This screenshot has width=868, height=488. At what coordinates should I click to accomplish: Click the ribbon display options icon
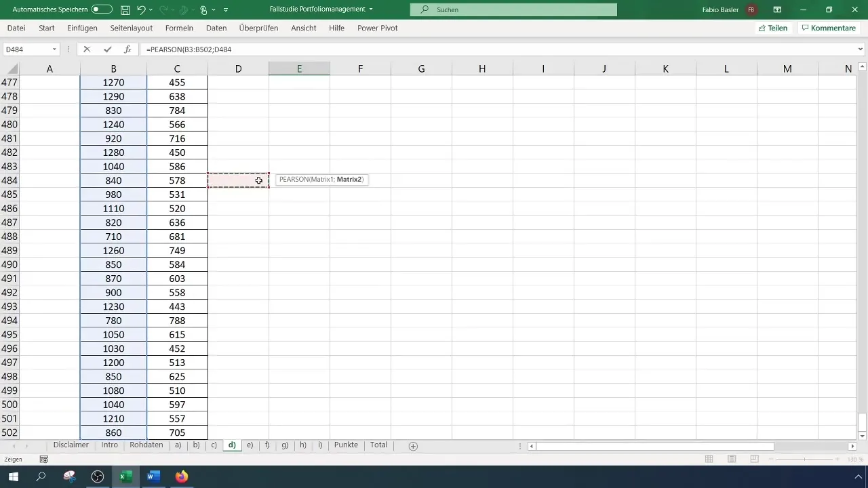tap(777, 9)
